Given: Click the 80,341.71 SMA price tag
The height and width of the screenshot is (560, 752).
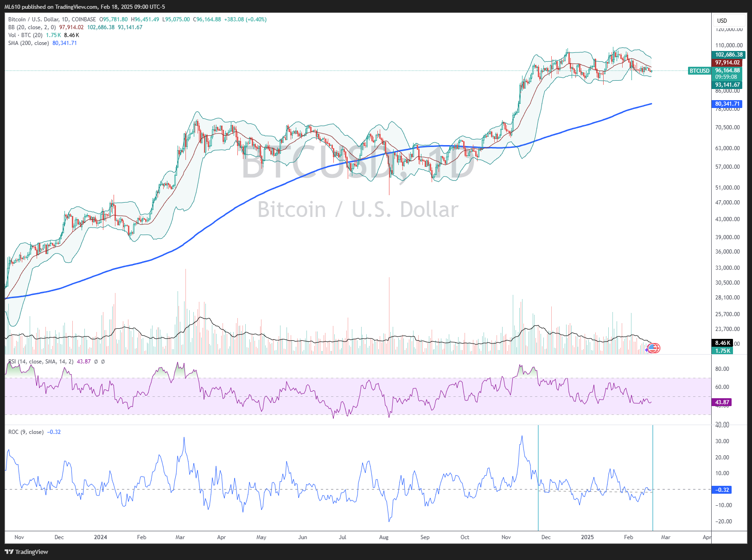Looking at the screenshot, I should (x=727, y=104).
